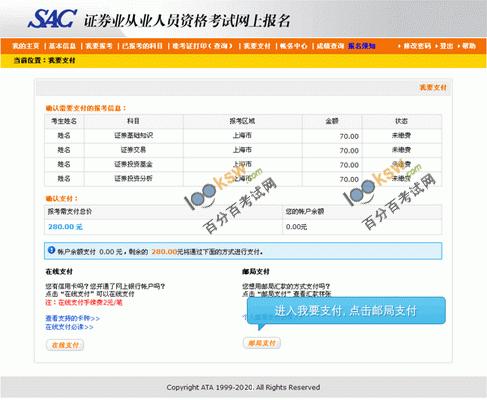The height and width of the screenshot is (400, 487).
Task: Click 登出 to log out
Action: click(446, 46)
